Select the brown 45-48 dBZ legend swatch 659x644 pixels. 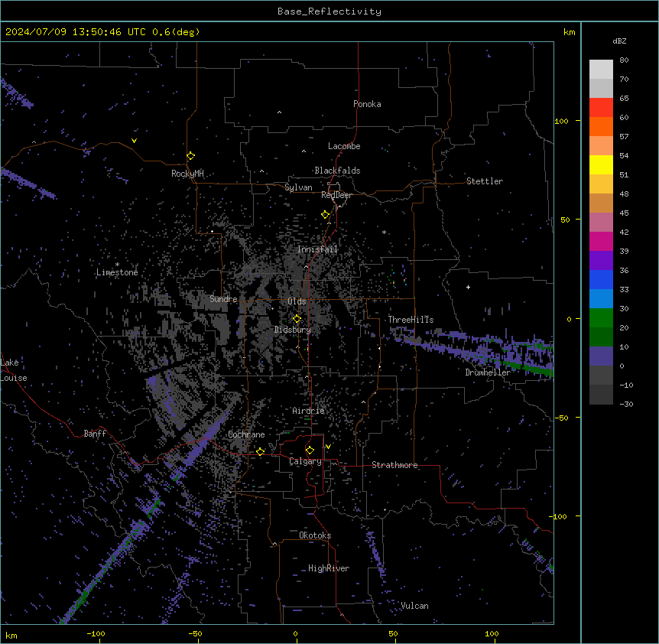[601, 203]
